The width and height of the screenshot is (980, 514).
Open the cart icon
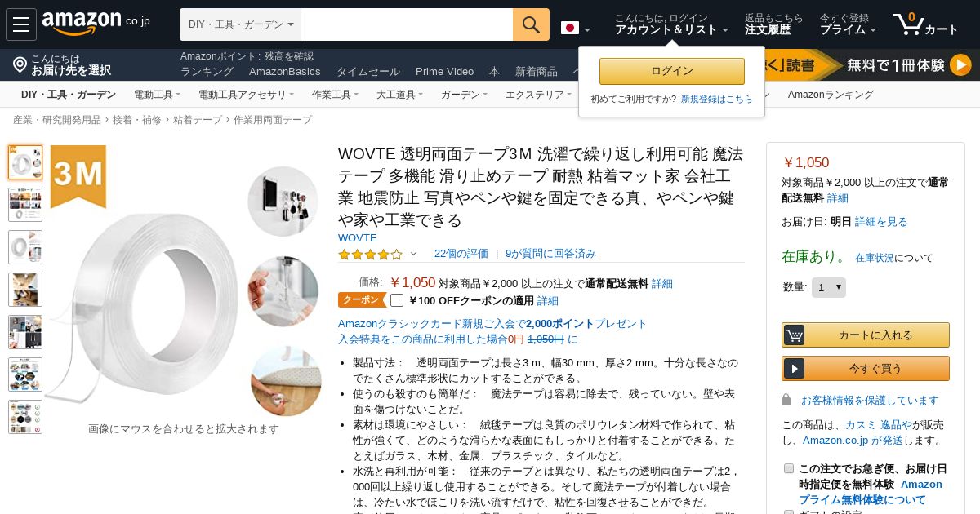(908, 24)
